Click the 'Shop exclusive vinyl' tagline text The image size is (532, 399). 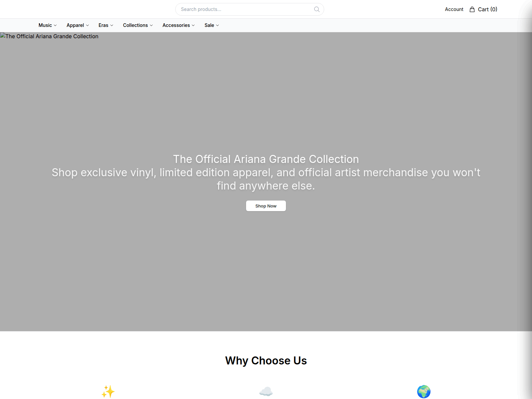[x=266, y=179]
